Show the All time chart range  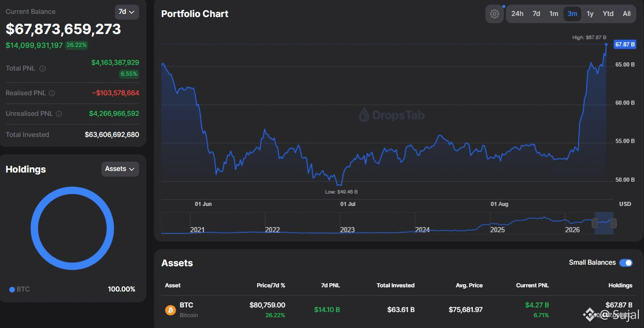pyautogui.click(x=626, y=14)
